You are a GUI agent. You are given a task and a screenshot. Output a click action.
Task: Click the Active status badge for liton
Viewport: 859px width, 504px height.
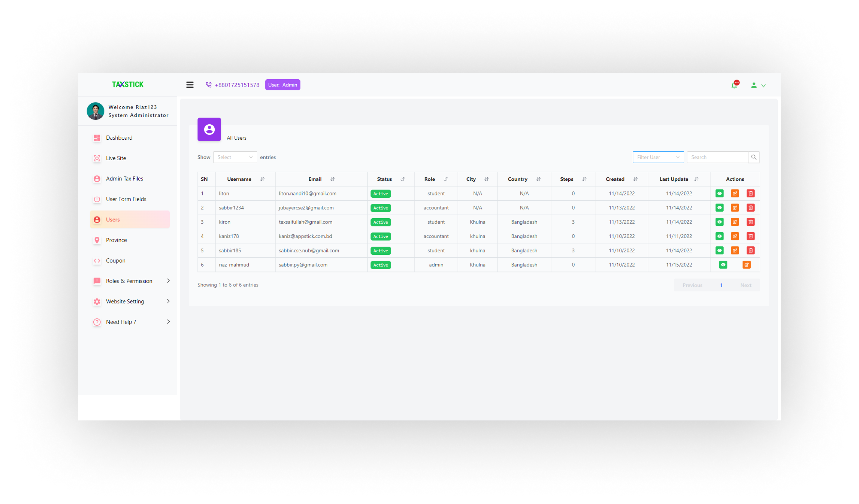[x=381, y=193]
